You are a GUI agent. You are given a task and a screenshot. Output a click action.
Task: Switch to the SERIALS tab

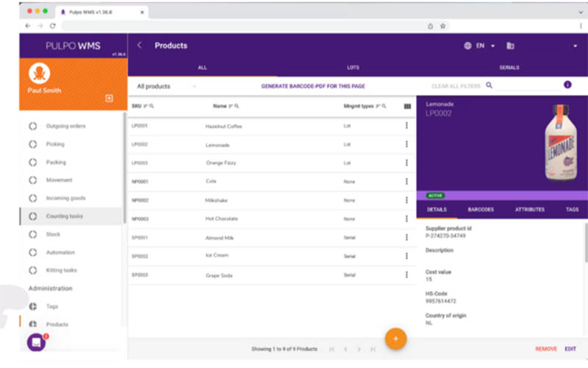click(x=509, y=68)
